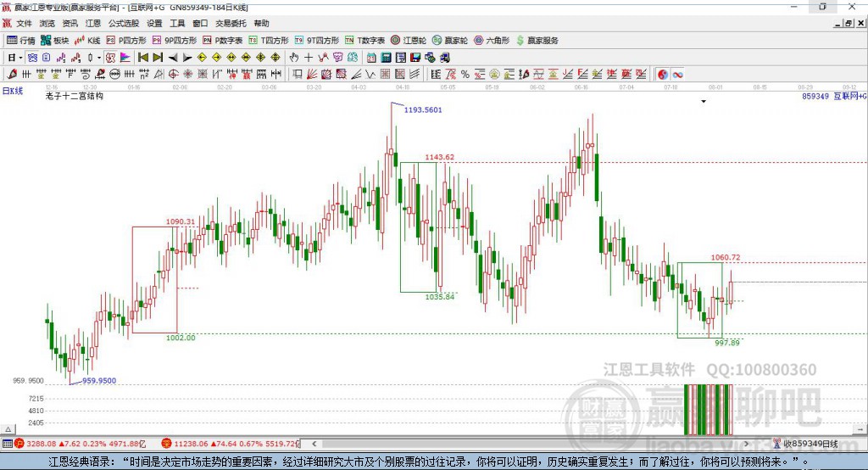The height and width of the screenshot is (470, 868).
Task: Jump to first bar with skip-back icon
Action: pos(142,58)
